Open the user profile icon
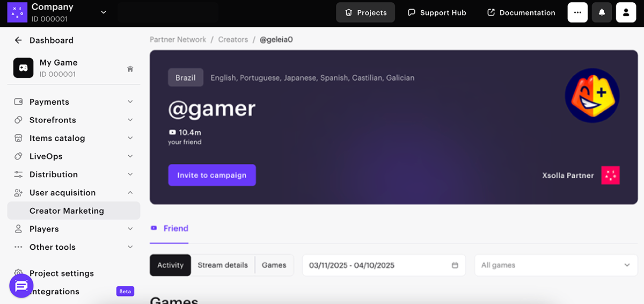 coord(626,12)
